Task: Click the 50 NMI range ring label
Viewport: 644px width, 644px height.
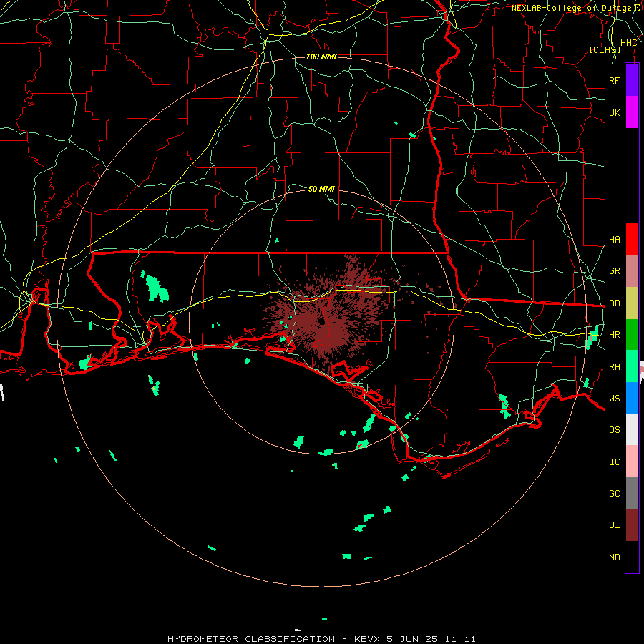Action: 321,189
